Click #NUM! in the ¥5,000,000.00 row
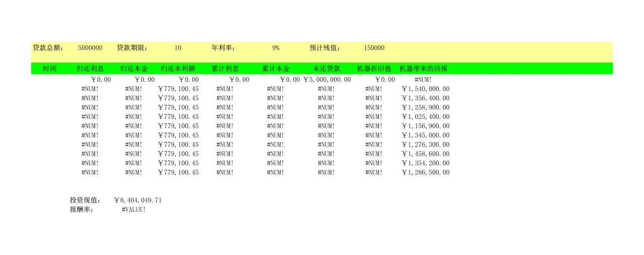This screenshot has height=255, width=644. tap(423, 80)
